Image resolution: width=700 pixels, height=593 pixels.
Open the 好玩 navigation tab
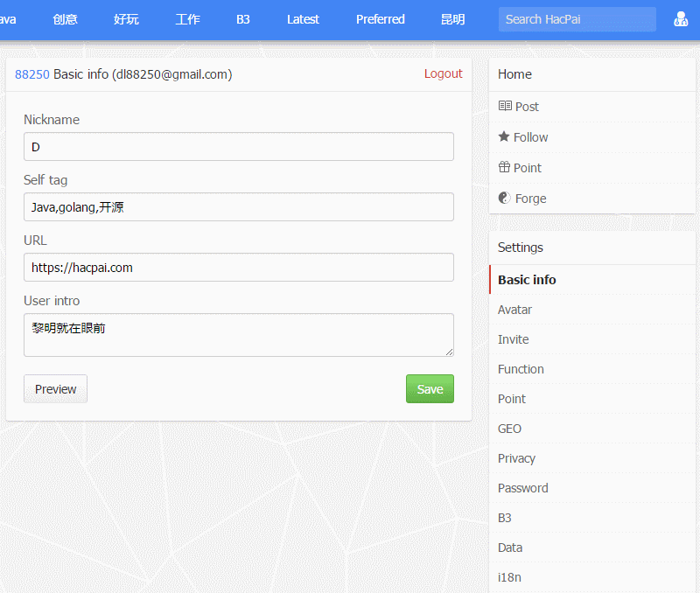click(126, 19)
